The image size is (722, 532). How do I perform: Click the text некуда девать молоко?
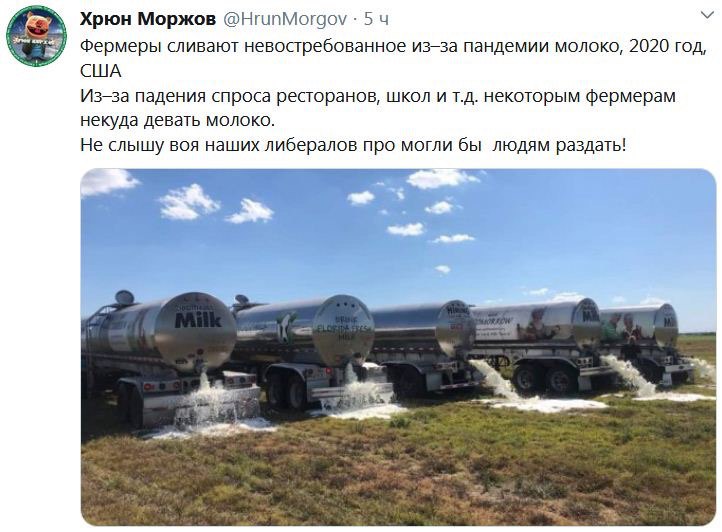click(x=177, y=120)
